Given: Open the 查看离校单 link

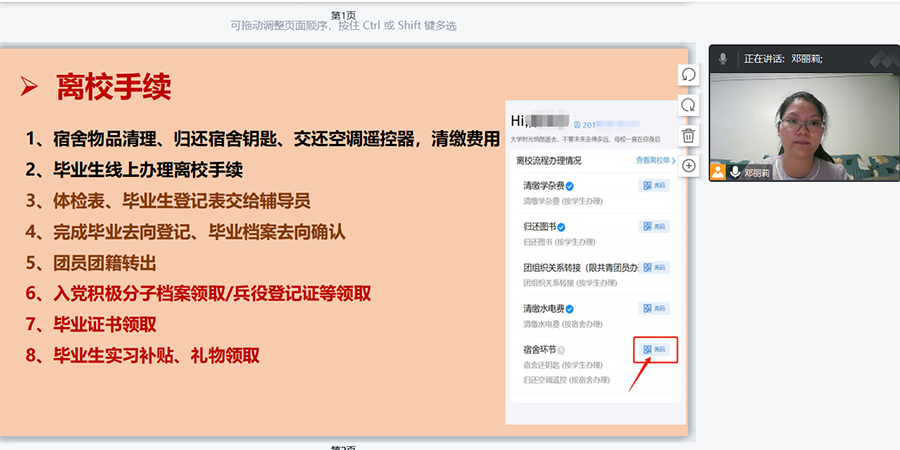Looking at the screenshot, I should click(655, 160).
